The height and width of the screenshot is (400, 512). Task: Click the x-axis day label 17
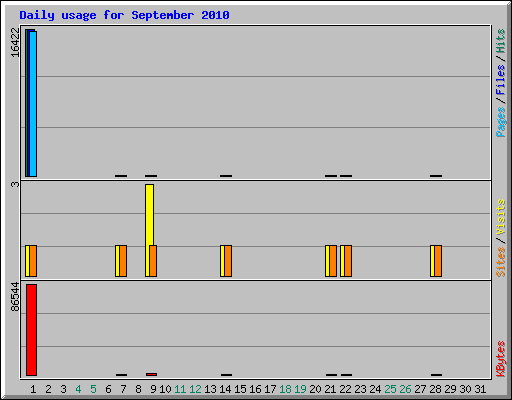[x=270, y=389]
